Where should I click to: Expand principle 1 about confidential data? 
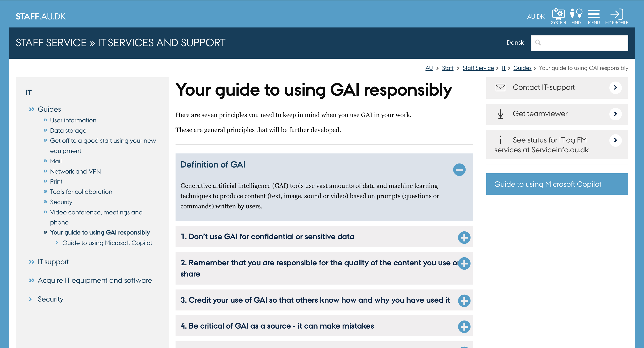point(464,237)
